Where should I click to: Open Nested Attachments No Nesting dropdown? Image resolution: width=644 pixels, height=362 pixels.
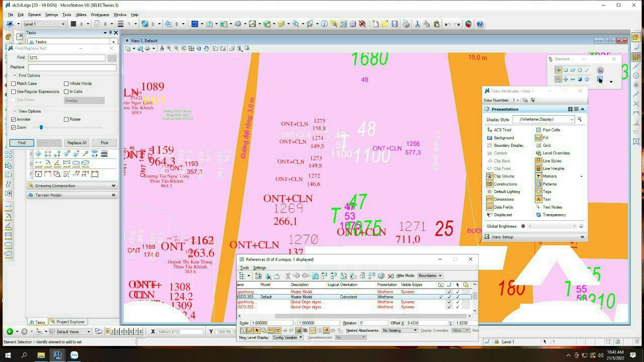pos(400,330)
